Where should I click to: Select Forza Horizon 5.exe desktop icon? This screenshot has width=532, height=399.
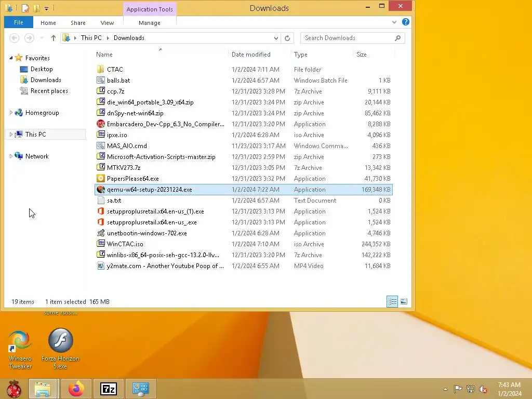tap(60, 349)
